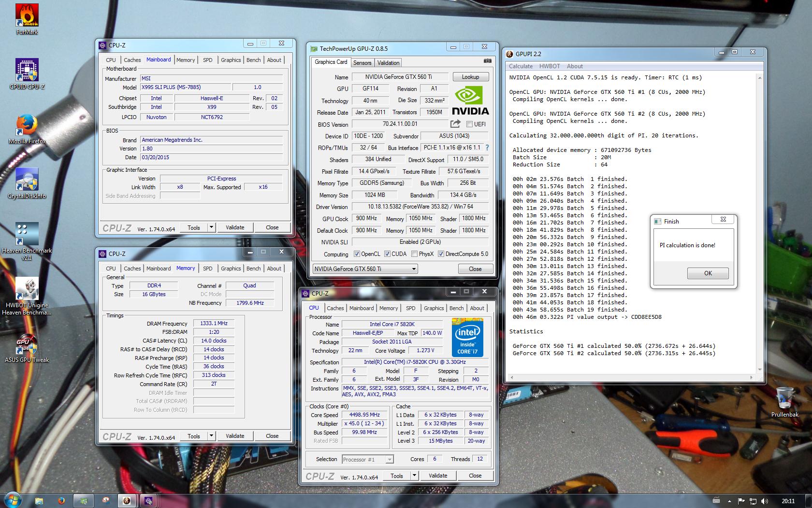Click the Show desktop button

click(x=809, y=501)
